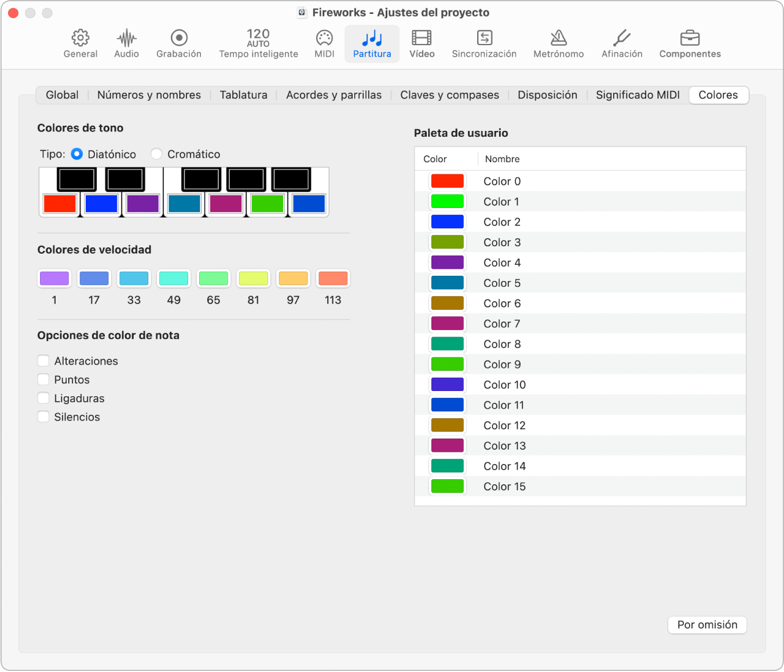Switch to the Grabación pane
Viewport: 784px width, 672px height.
(x=179, y=44)
